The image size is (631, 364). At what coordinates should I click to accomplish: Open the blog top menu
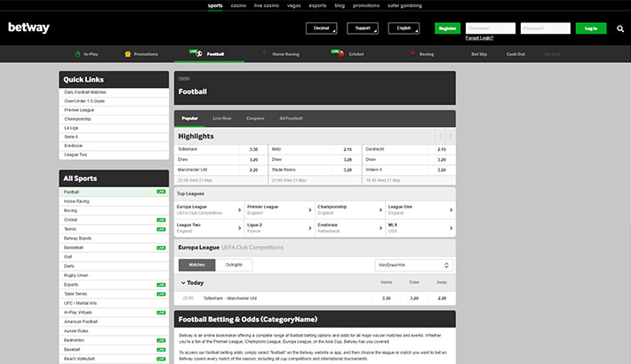[339, 5]
